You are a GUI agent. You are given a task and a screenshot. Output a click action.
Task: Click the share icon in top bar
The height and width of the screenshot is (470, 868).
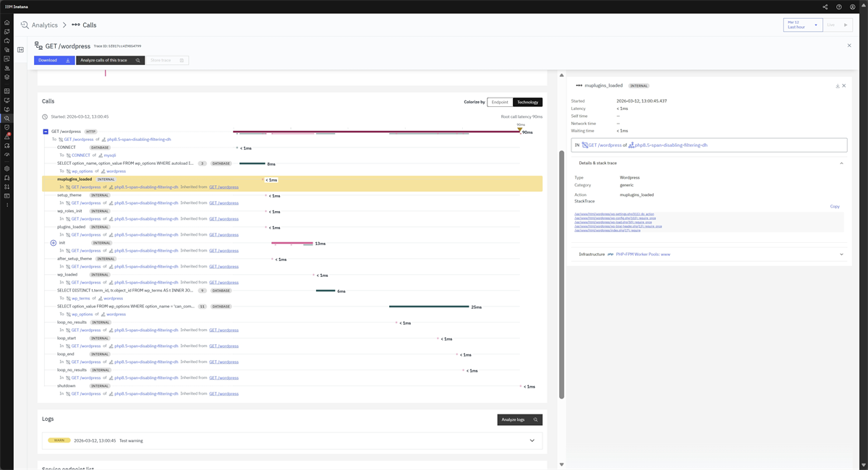(x=825, y=7)
